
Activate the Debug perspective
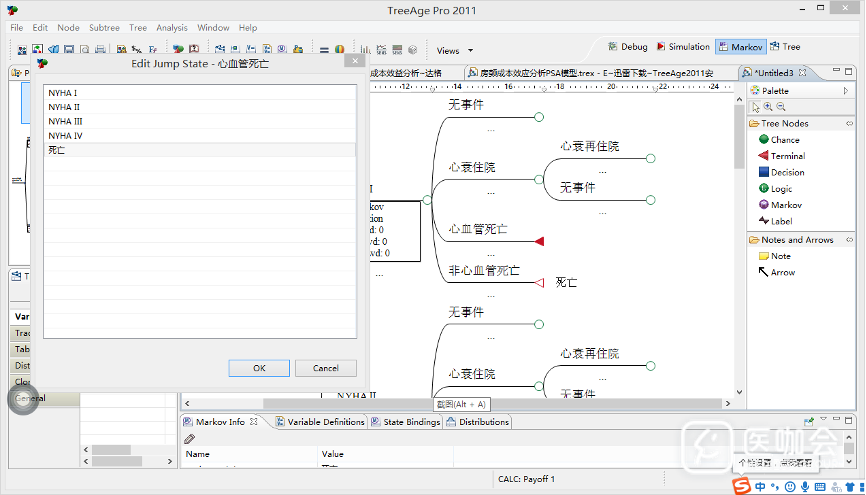pyautogui.click(x=628, y=47)
